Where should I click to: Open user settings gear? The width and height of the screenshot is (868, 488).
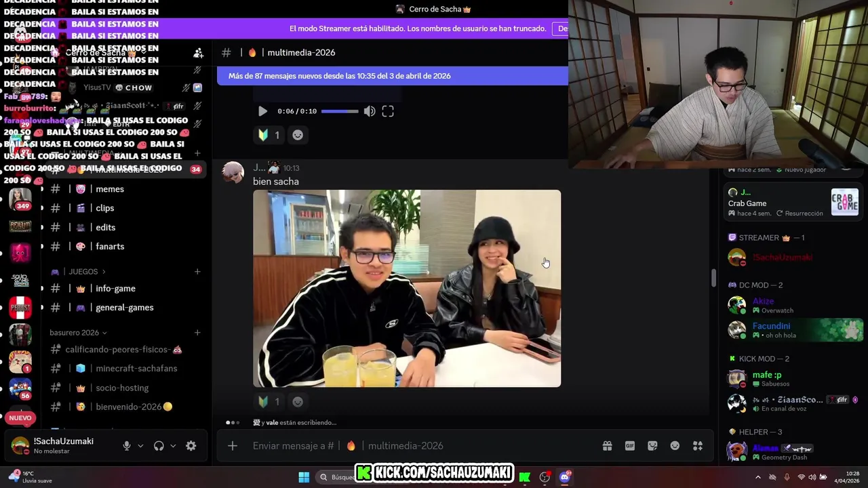(x=191, y=445)
